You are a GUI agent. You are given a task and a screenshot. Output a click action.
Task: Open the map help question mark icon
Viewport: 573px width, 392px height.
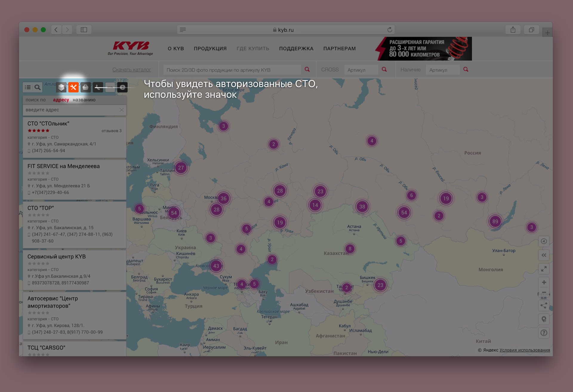point(544,333)
